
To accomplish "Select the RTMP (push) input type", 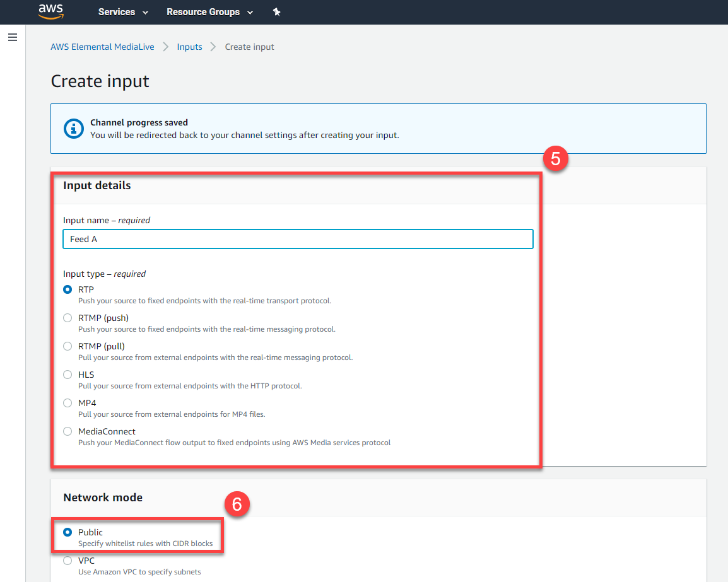I will pos(68,318).
